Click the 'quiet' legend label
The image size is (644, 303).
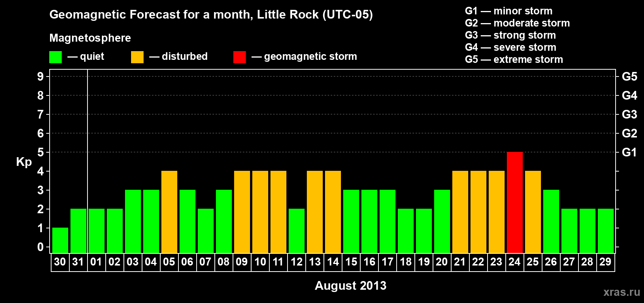coord(92,56)
